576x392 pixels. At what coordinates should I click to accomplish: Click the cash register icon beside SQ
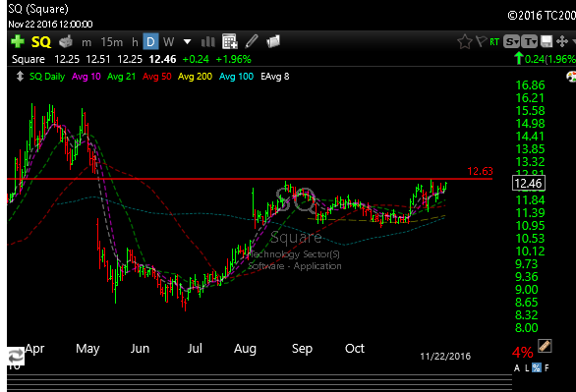[66, 42]
